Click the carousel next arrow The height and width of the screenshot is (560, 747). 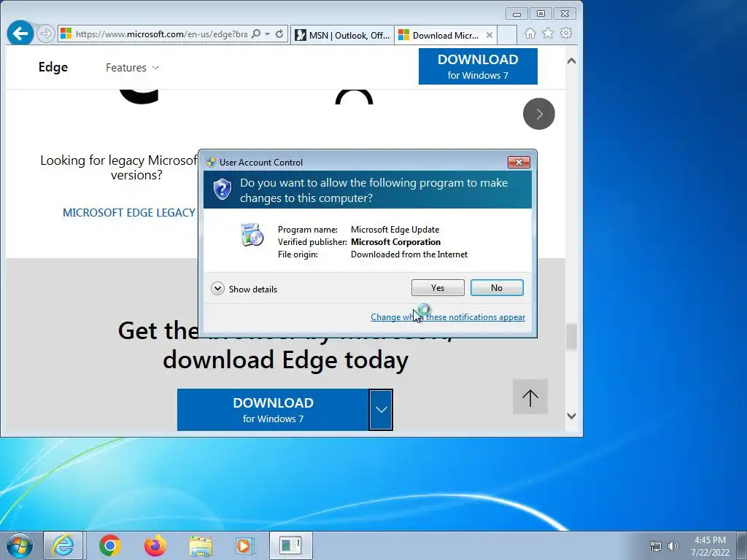tap(539, 114)
